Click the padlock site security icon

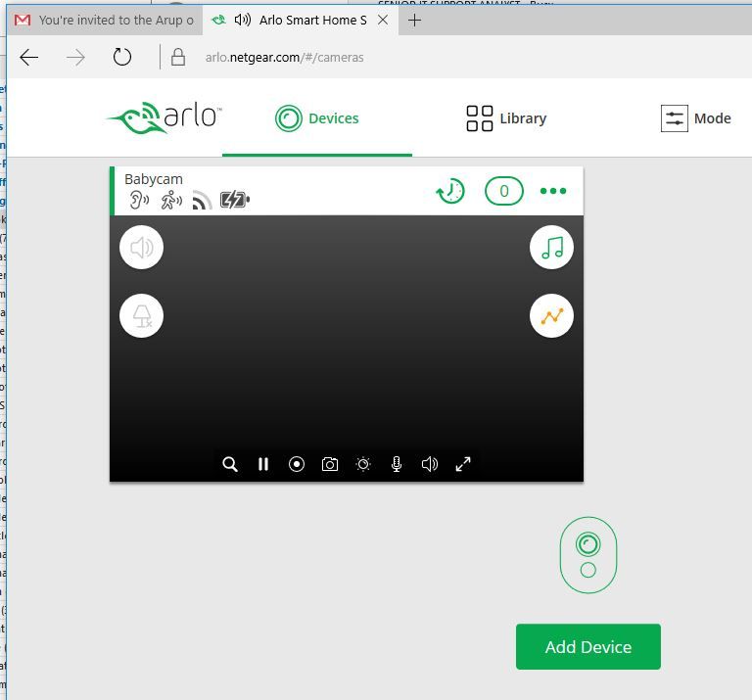pyautogui.click(x=178, y=57)
